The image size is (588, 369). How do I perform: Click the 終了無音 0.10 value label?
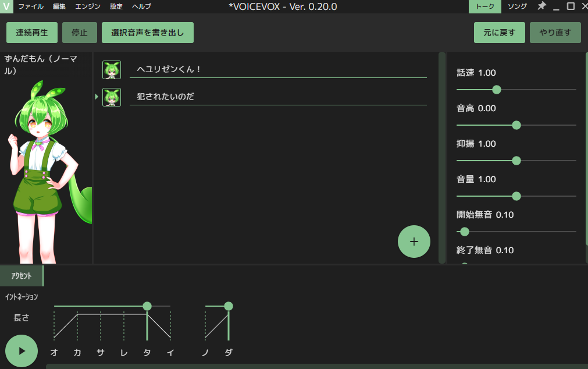485,250
